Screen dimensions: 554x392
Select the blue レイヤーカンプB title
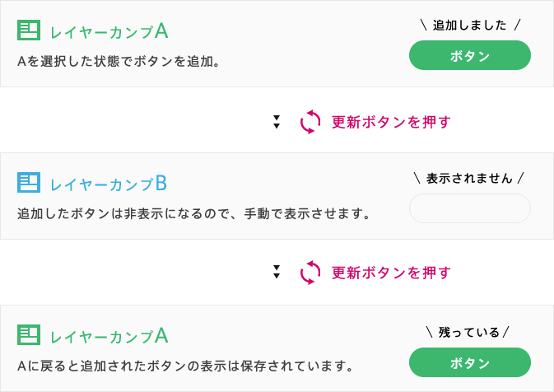[x=109, y=183]
